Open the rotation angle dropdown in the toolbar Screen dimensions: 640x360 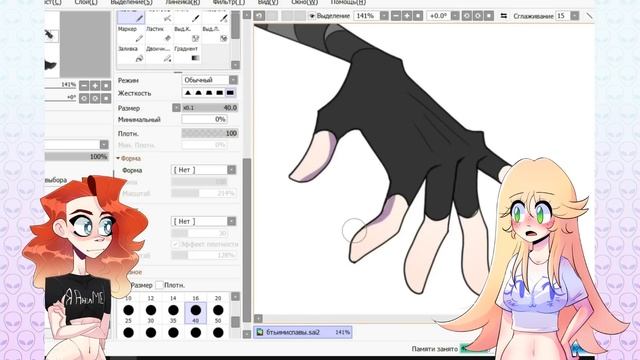[455, 16]
